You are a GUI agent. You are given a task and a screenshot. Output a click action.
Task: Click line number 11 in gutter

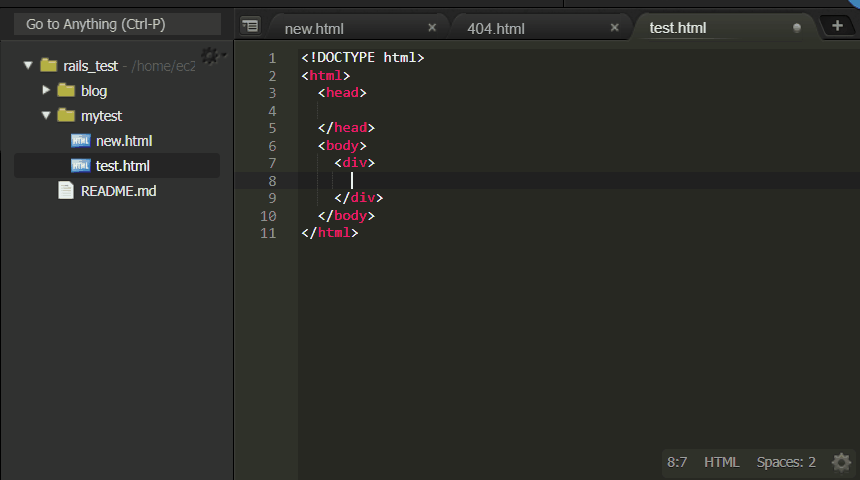click(268, 233)
